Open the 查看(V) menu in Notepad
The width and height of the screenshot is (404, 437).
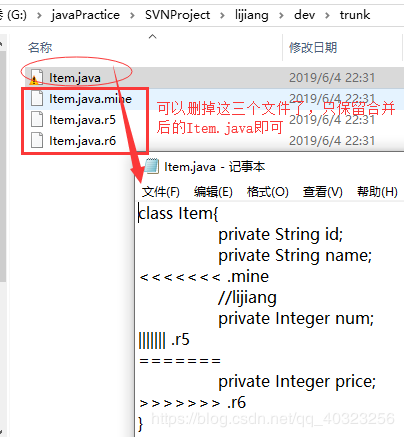(322, 192)
